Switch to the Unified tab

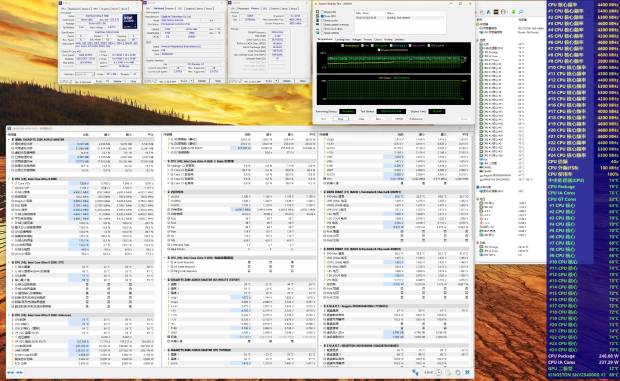pos(388,39)
